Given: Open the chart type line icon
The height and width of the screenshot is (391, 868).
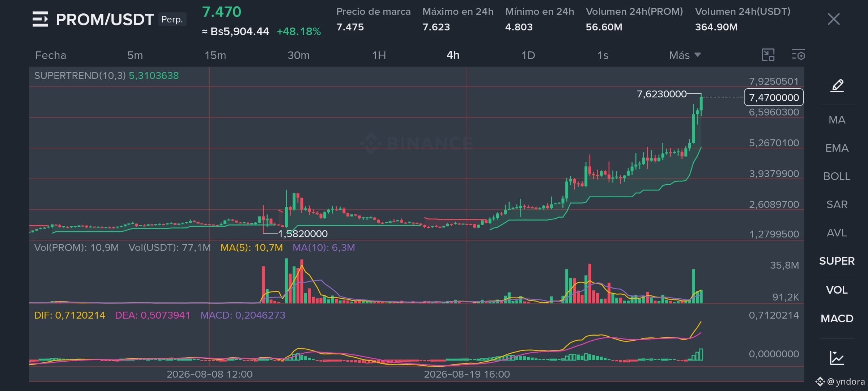Looking at the screenshot, I should coord(837,358).
